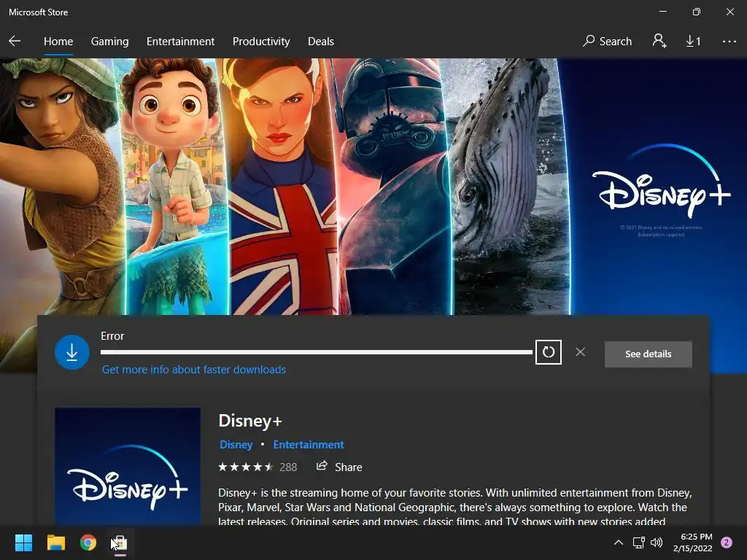Share the Disney+ app
The image size is (747, 560).
[339, 467]
